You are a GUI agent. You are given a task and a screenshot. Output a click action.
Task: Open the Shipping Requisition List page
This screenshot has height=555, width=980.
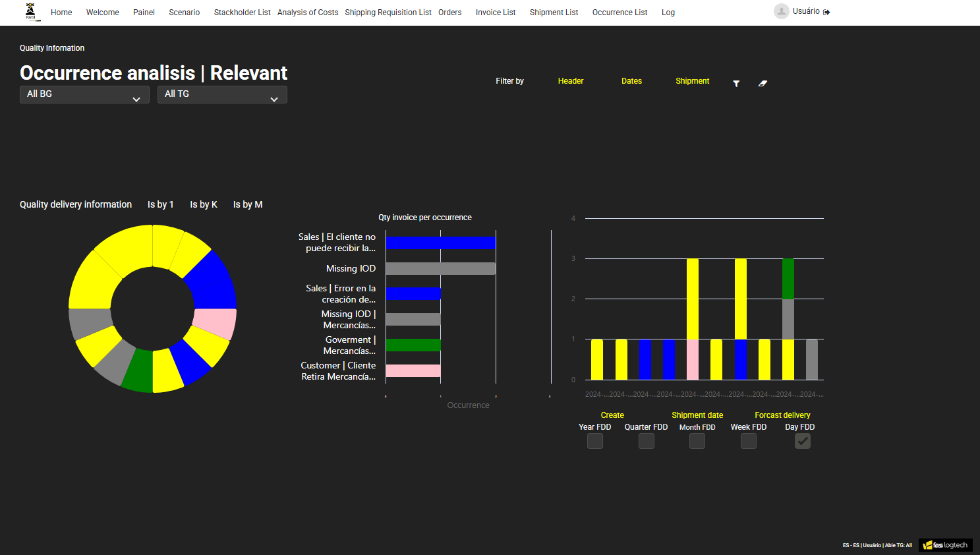[388, 13]
